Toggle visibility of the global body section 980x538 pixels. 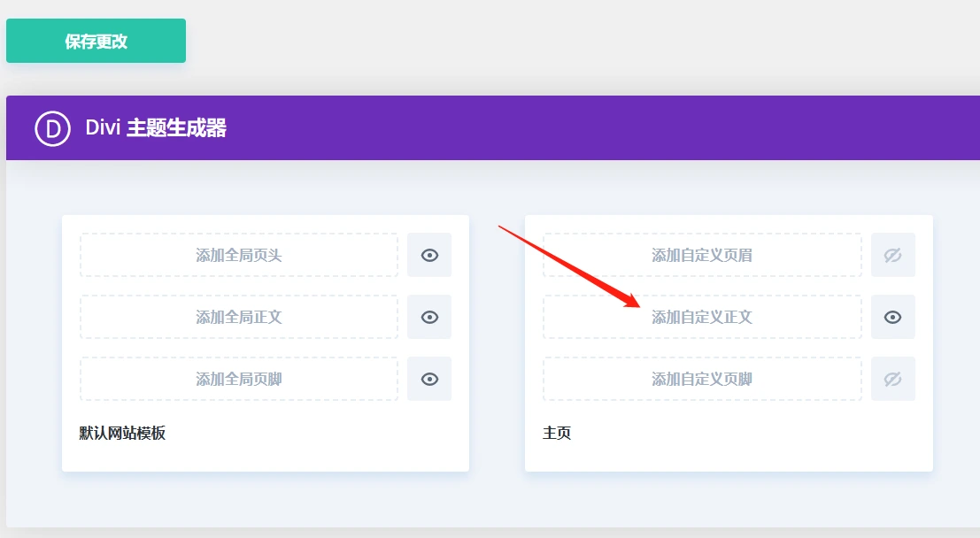click(429, 317)
